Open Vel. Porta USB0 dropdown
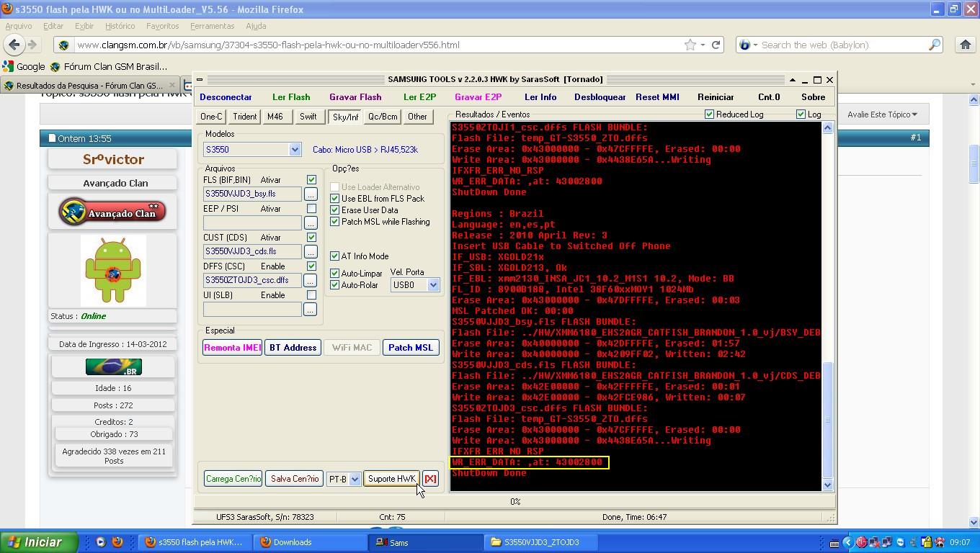 [x=433, y=285]
